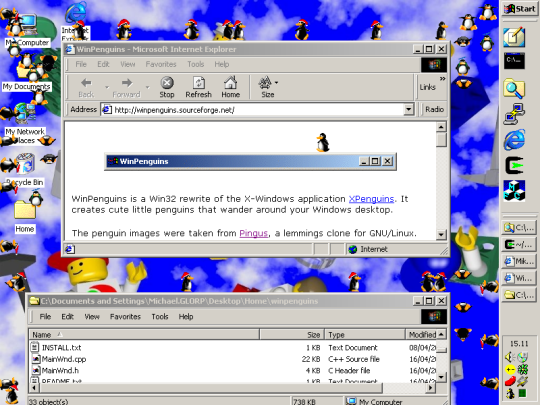Screen dimensions: 540x405
Task: Click the Stop button in Internet Explorer
Action: point(167,87)
